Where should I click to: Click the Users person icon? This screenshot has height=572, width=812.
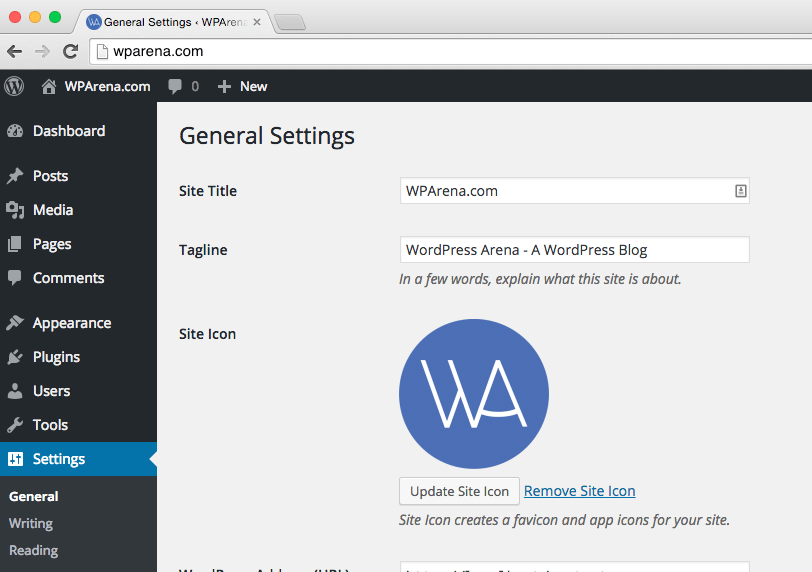(15, 391)
